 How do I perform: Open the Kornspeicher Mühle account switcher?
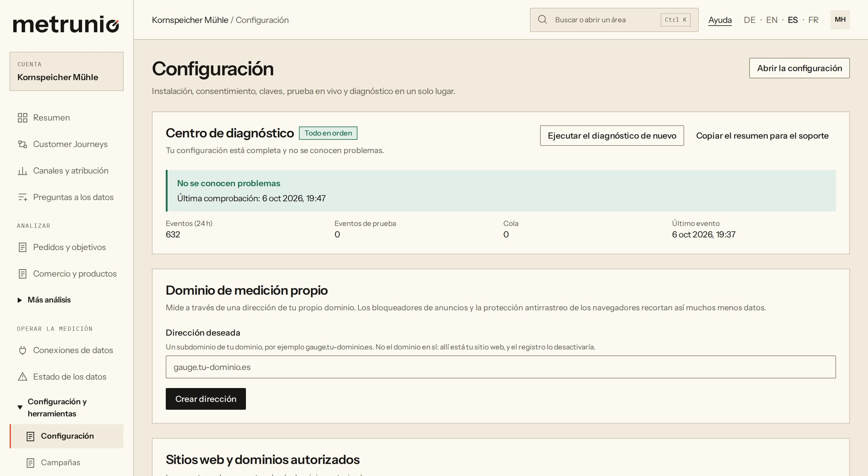[66, 71]
